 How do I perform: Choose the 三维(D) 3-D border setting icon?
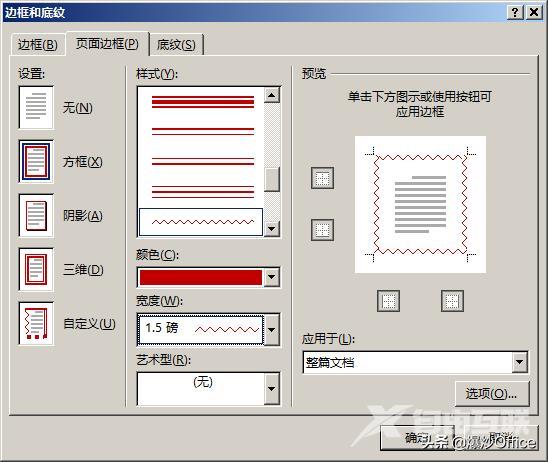coord(36,269)
